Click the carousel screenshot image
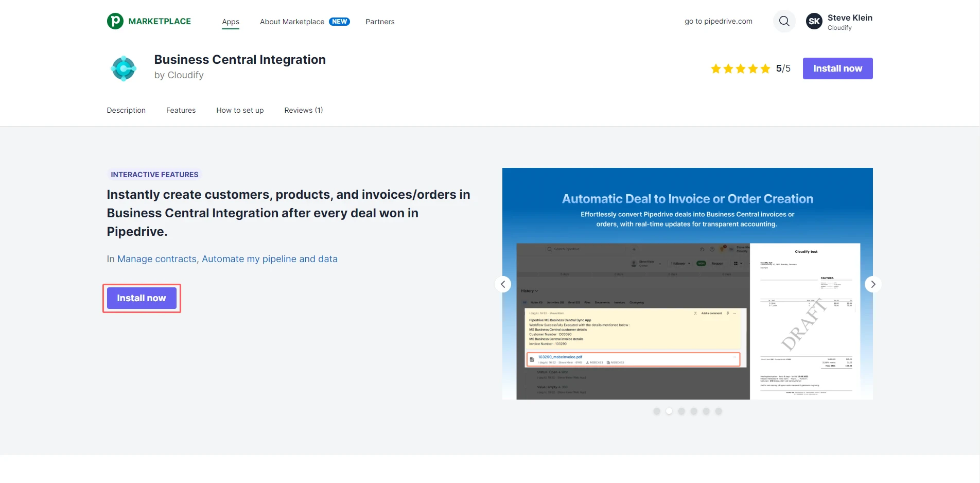The width and height of the screenshot is (980, 483). (688, 284)
